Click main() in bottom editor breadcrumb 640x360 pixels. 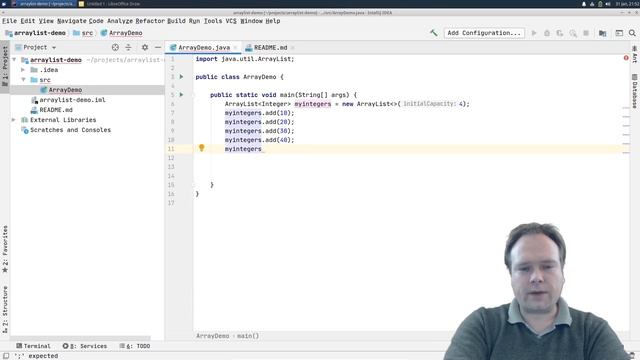pyautogui.click(x=248, y=336)
